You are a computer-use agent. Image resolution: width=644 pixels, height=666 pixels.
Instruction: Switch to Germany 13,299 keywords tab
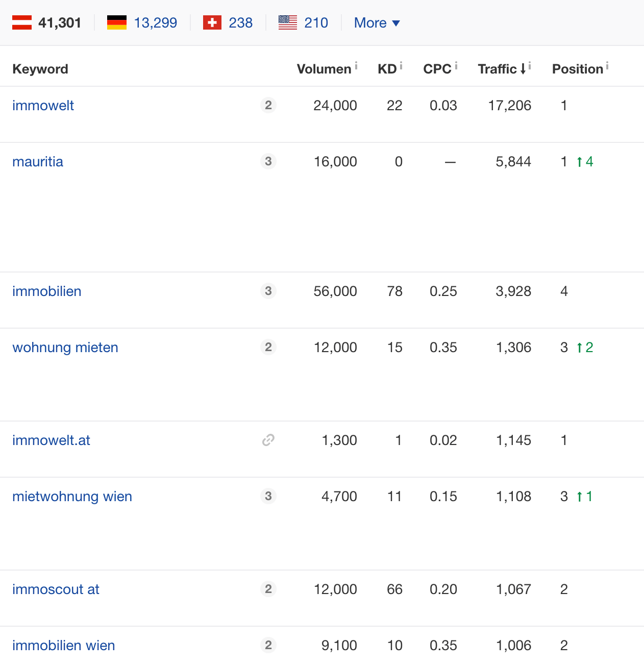(155, 23)
